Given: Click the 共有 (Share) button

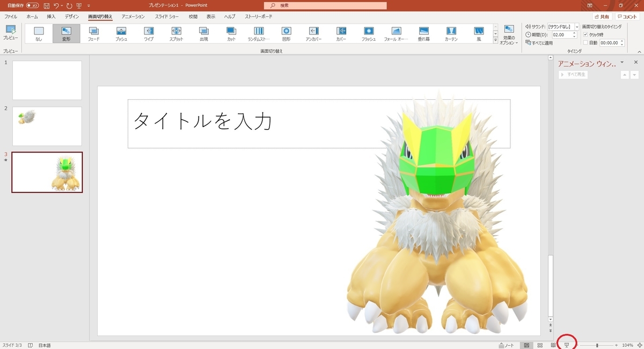Looking at the screenshot, I should [601, 17].
